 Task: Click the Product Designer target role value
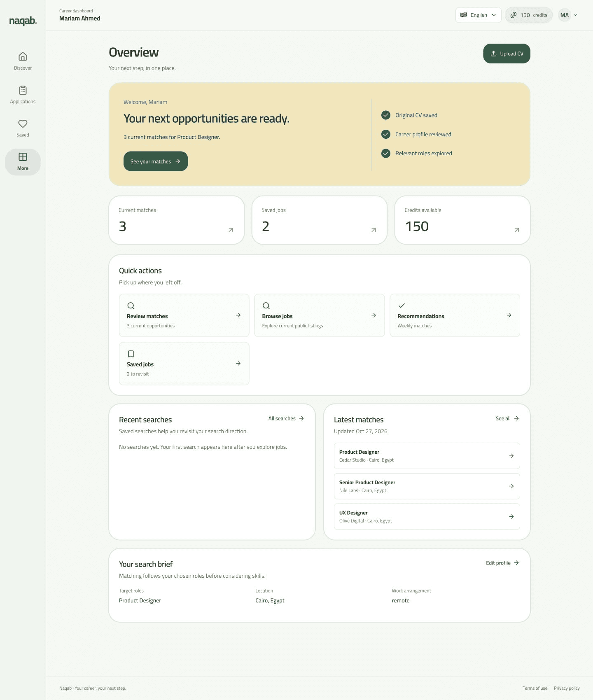click(140, 600)
